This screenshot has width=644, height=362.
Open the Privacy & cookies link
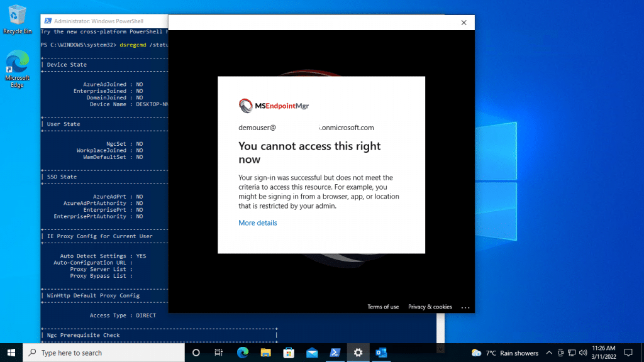430,307
